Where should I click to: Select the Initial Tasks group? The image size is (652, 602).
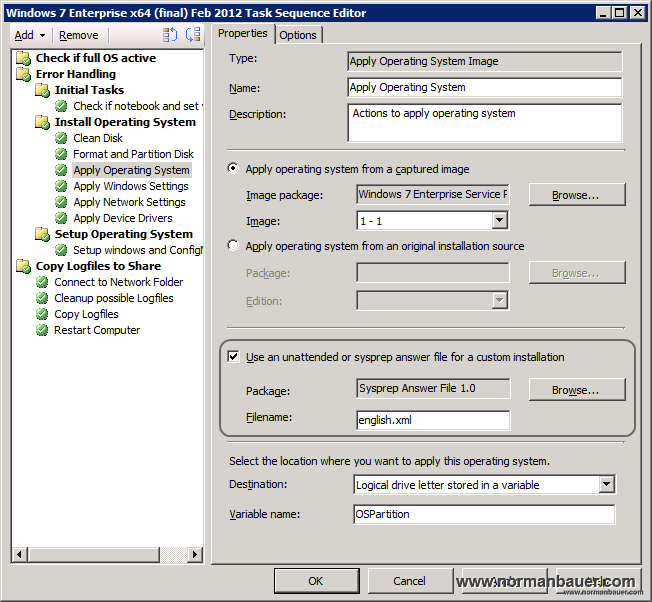point(89,90)
